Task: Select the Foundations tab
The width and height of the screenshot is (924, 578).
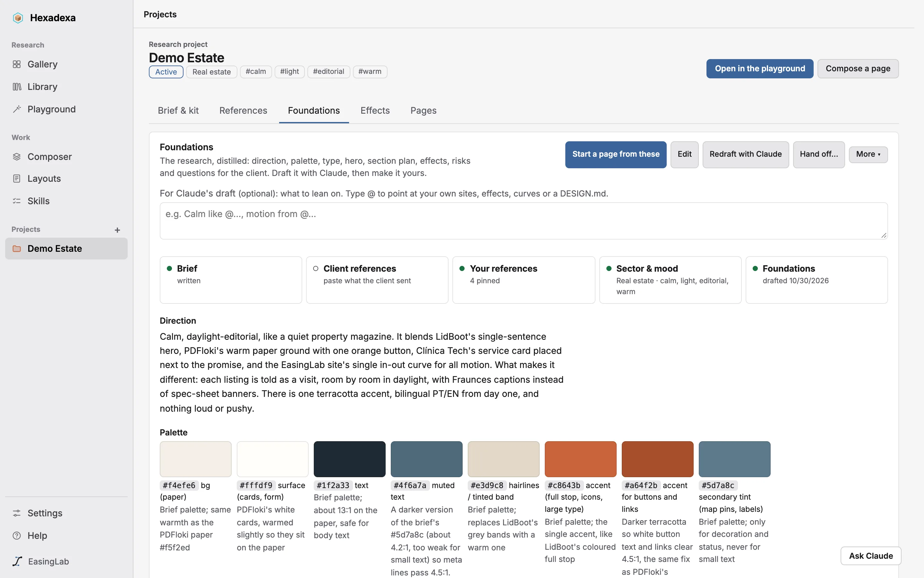Action: point(313,111)
